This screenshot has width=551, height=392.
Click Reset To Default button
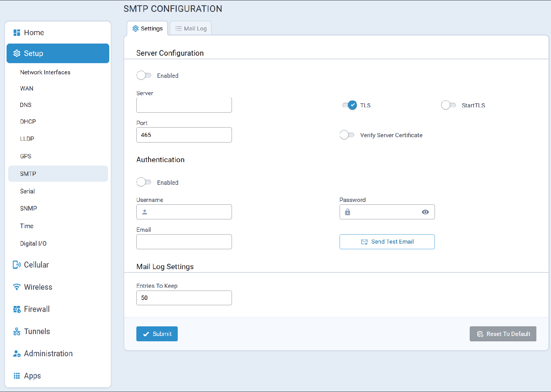503,334
